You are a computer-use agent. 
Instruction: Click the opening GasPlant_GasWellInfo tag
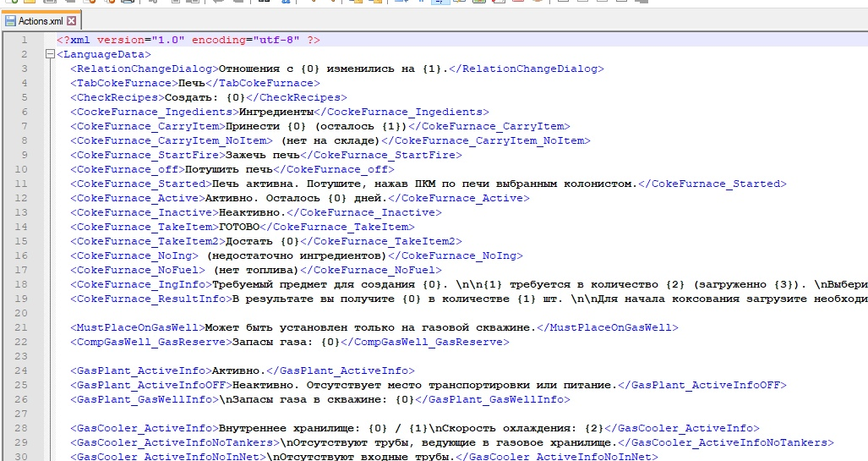tap(145, 400)
